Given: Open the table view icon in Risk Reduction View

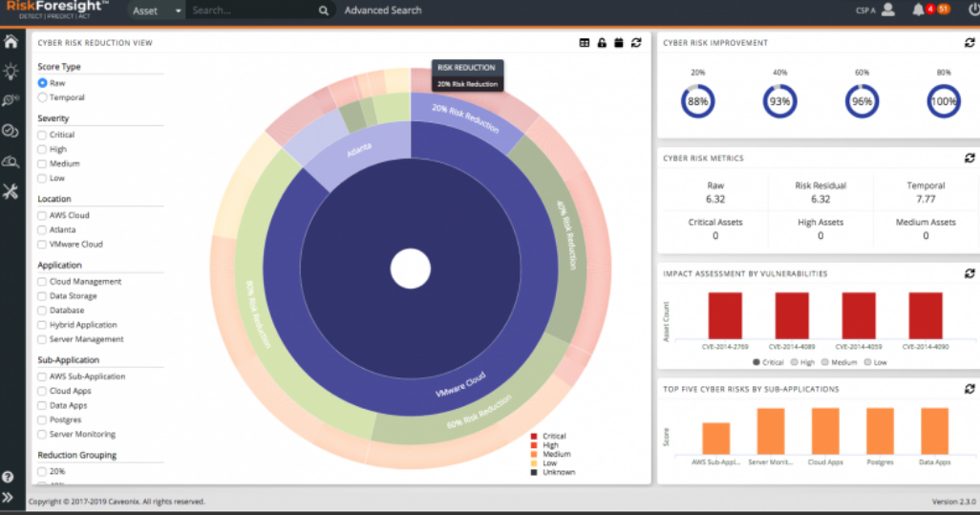Looking at the screenshot, I should pyautogui.click(x=585, y=42).
